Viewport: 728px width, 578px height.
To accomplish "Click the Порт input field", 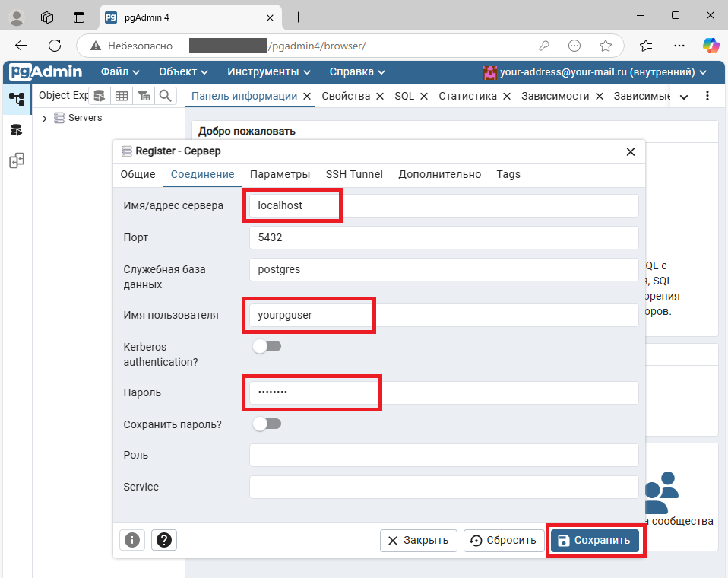I will (444, 237).
